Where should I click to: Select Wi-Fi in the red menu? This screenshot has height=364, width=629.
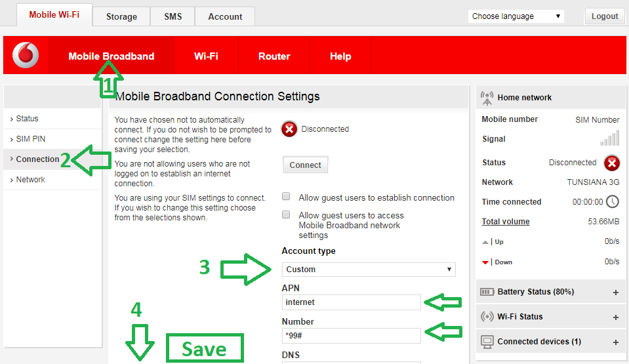206,56
